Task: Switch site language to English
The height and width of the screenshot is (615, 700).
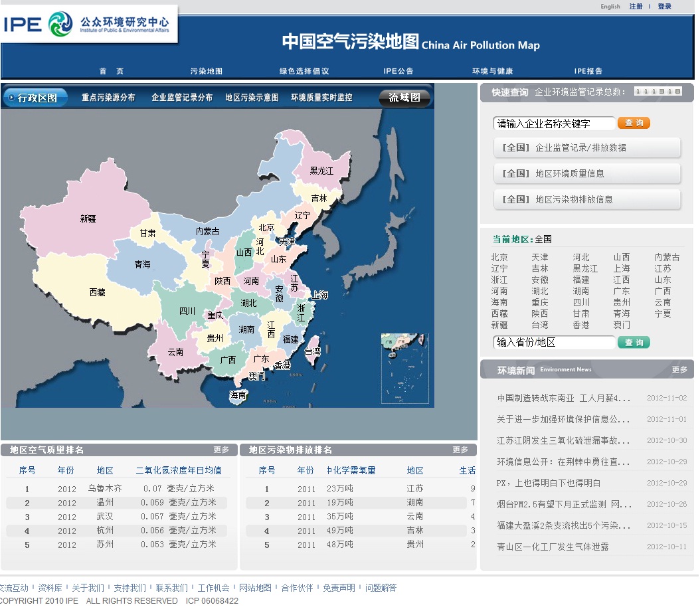Action: coord(610,6)
